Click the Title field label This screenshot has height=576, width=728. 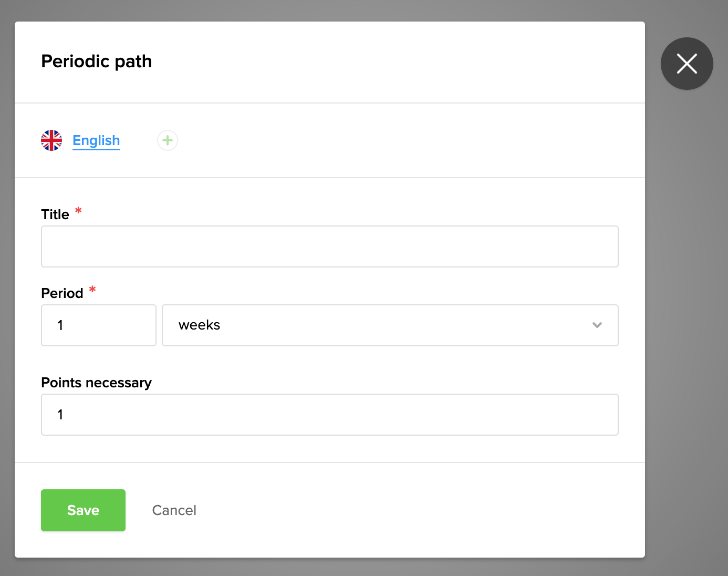[55, 214]
